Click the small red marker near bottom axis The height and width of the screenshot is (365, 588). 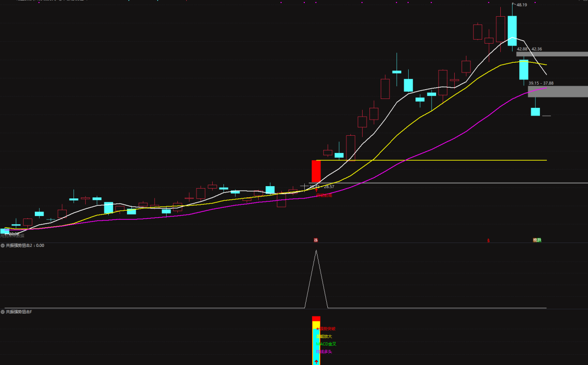(x=488, y=241)
